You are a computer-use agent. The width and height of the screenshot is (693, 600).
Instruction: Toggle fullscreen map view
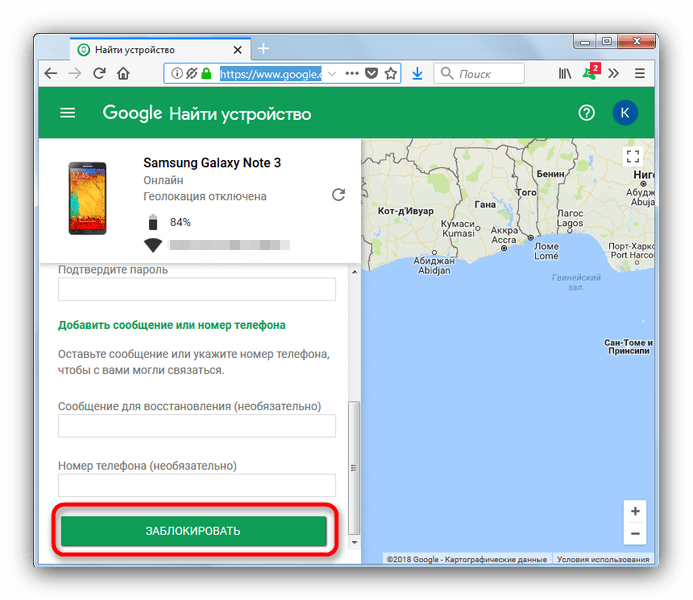click(x=633, y=156)
